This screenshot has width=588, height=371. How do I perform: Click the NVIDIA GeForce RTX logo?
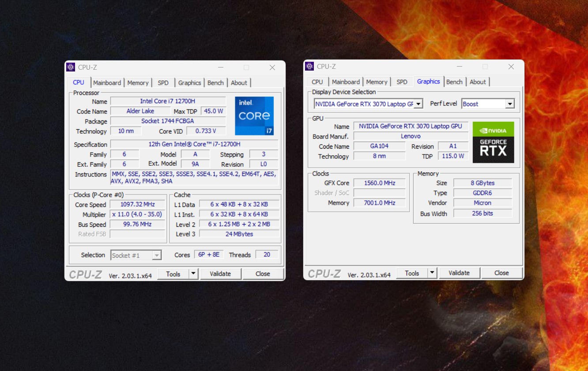(493, 142)
